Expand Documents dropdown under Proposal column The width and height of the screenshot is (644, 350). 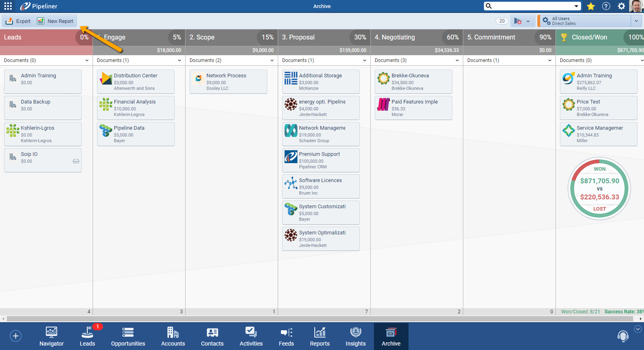click(364, 60)
